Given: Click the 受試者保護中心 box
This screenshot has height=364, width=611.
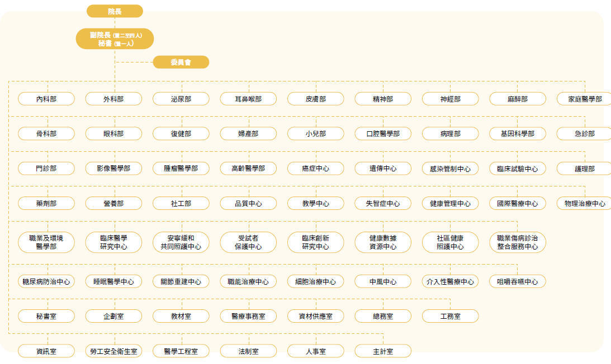Looking at the screenshot, I should [x=248, y=242].
